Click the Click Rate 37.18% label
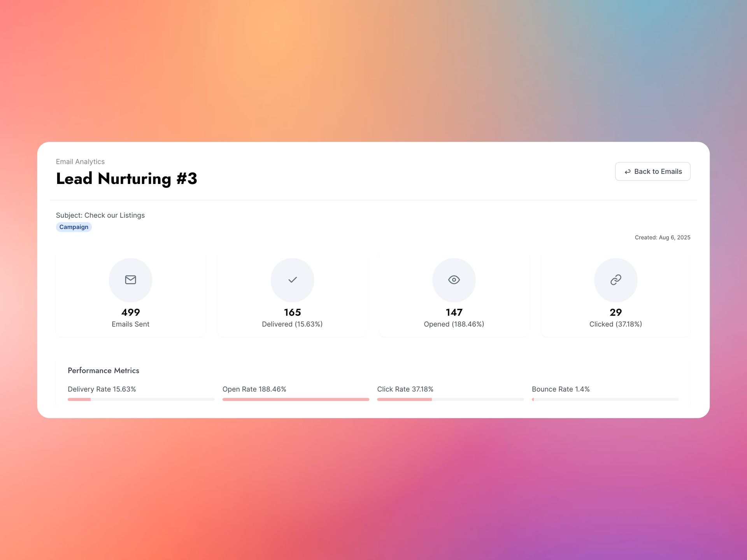Image resolution: width=747 pixels, height=560 pixels. 405,389
